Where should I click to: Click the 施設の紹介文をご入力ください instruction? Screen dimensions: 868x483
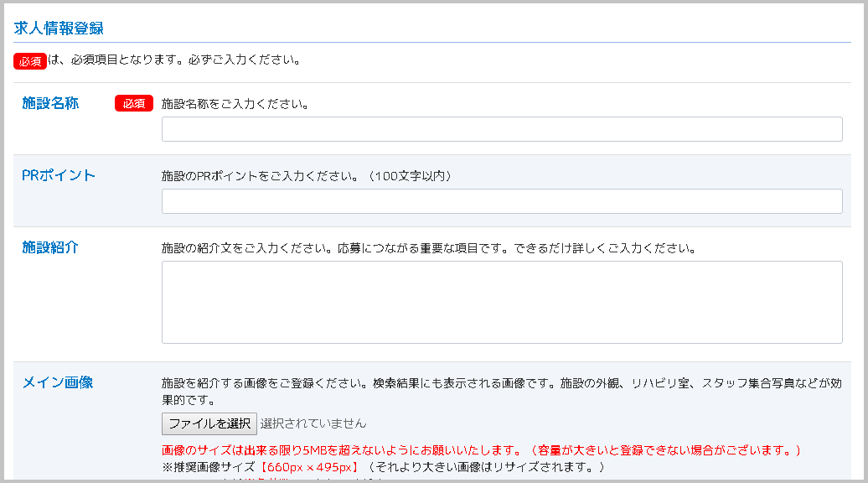pyautogui.click(x=429, y=248)
